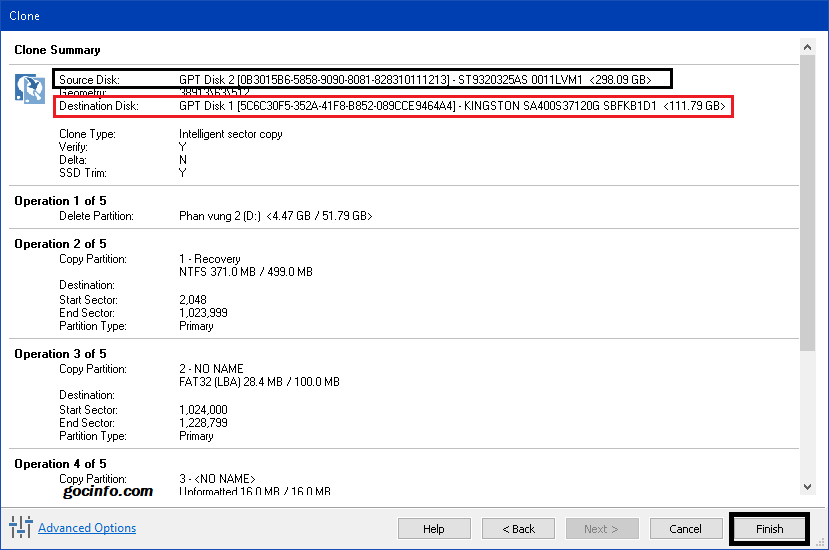Click the 1 - Recovery partition entry
Image resolution: width=829 pixels, height=550 pixels.
(210, 259)
